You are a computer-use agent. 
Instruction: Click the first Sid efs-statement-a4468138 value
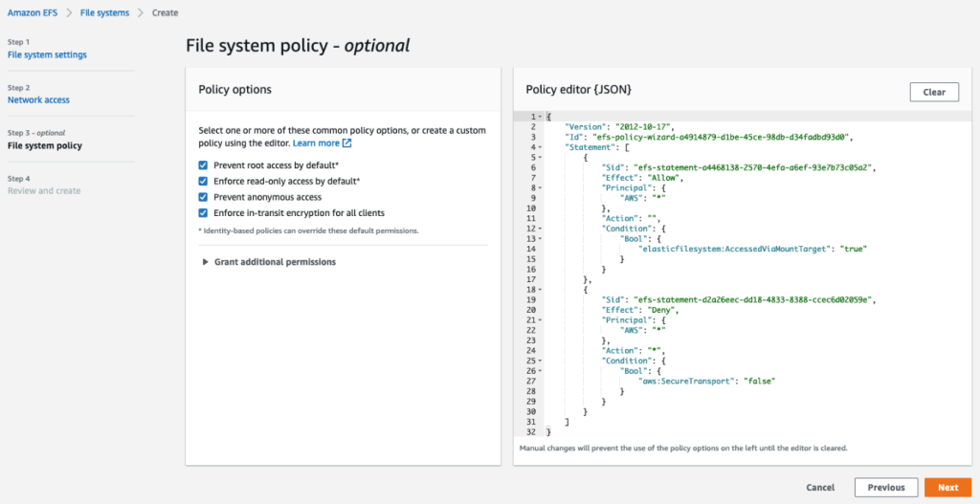click(754, 167)
